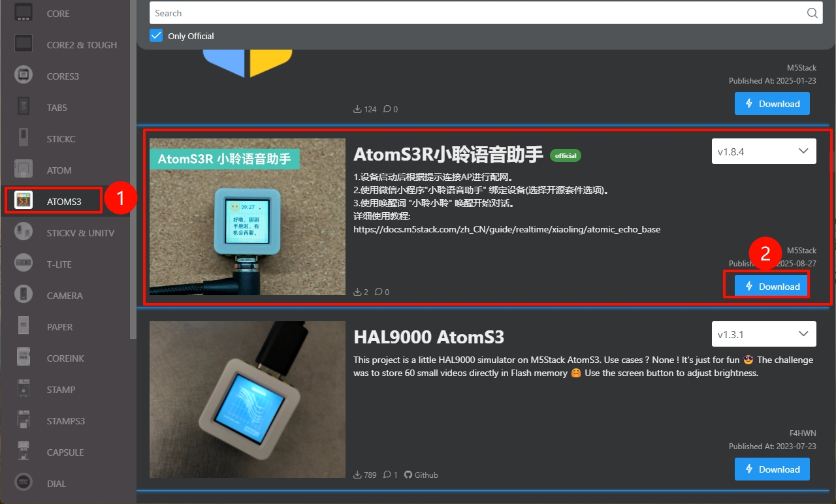The height and width of the screenshot is (504, 836).
Task: Click download count icon on HAL9000 card
Action: tap(357, 475)
